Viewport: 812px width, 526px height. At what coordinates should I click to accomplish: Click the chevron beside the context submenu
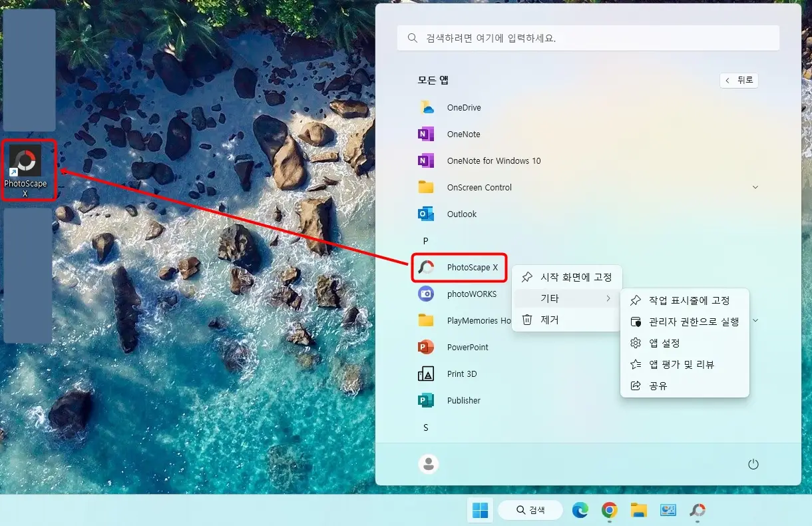[608, 298]
